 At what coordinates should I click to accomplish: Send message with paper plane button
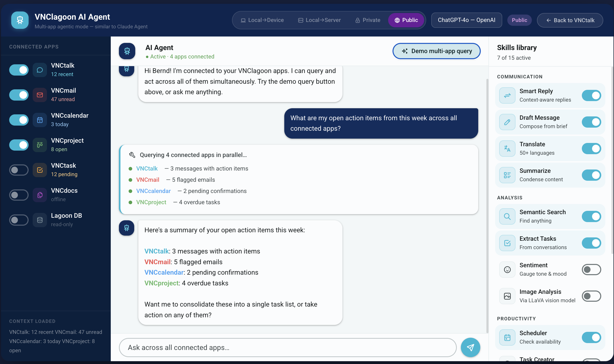tap(470, 347)
